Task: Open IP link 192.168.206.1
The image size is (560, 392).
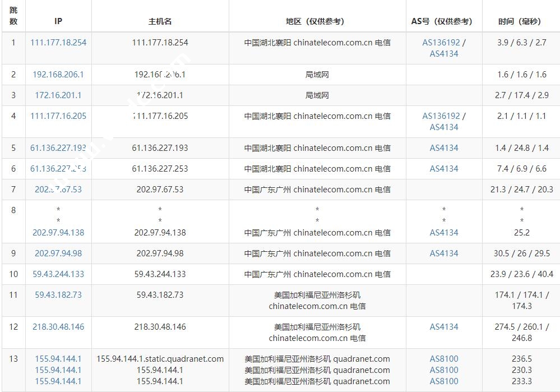Action: point(58,75)
